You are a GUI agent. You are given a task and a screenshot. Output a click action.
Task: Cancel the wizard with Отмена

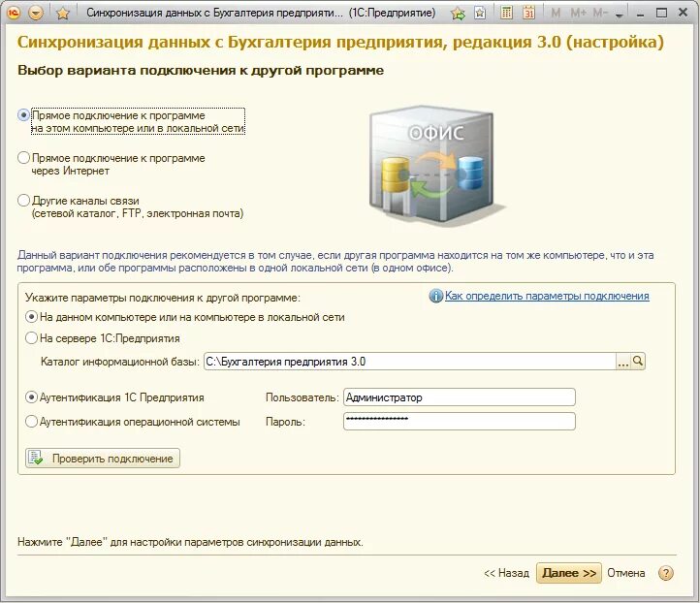pyautogui.click(x=626, y=573)
